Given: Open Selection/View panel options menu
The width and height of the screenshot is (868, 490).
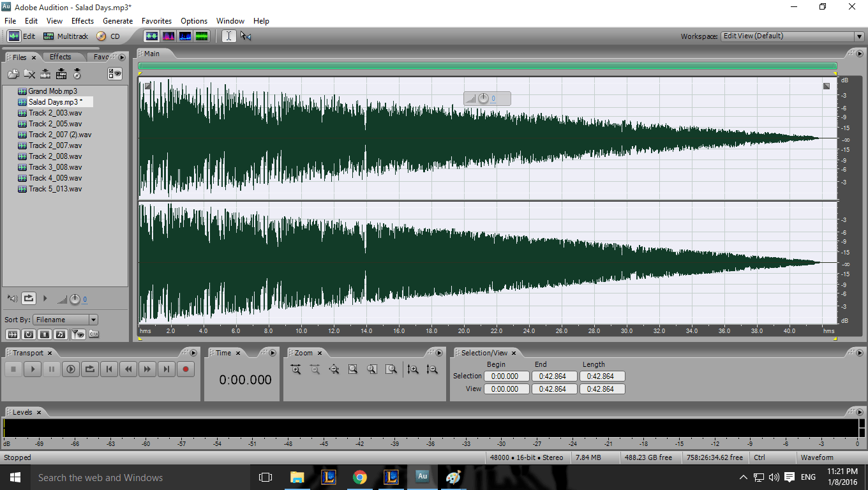Looking at the screenshot, I should (858, 353).
